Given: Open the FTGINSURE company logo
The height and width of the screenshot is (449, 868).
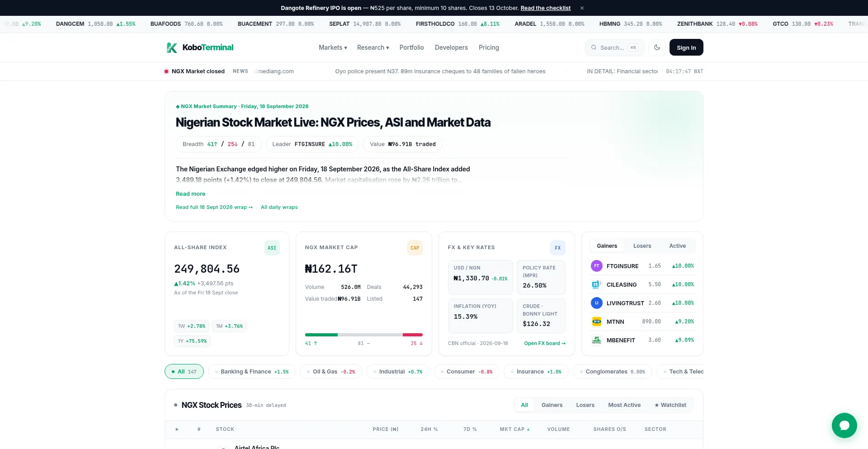Looking at the screenshot, I should [596, 266].
